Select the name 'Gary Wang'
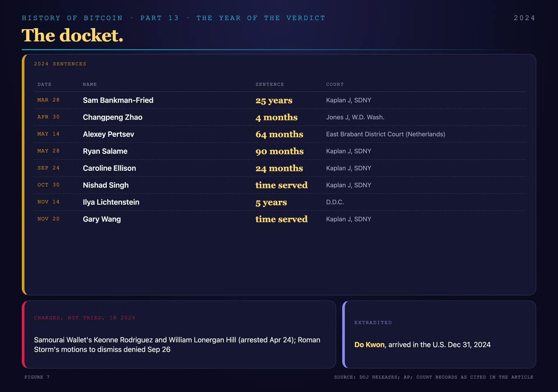This screenshot has width=558, height=392. (102, 219)
